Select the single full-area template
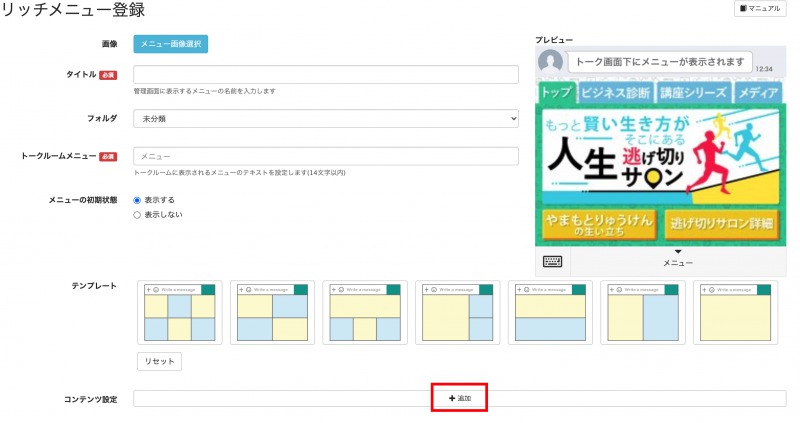Screen dimensions: 800x423 [x=734, y=313]
